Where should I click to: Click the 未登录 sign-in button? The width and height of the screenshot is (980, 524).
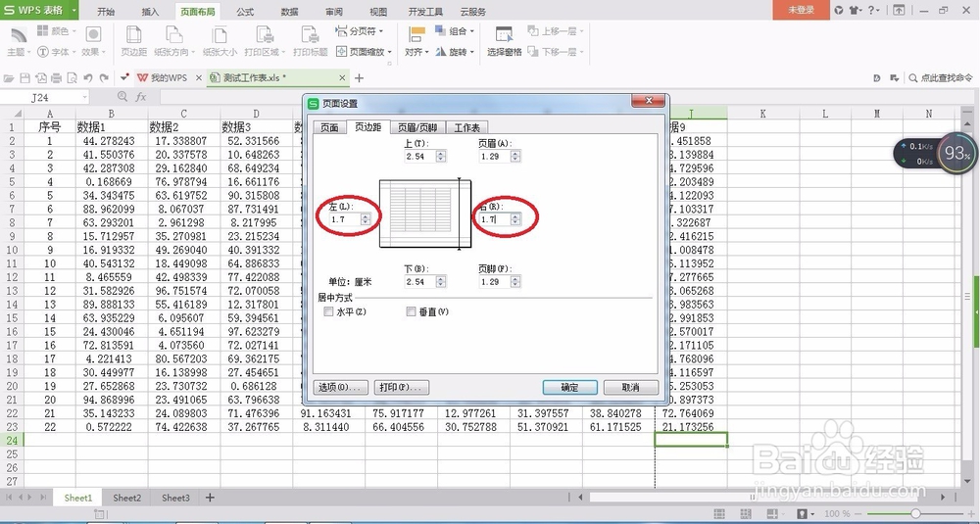pyautogui.click(x=801, y=10)
